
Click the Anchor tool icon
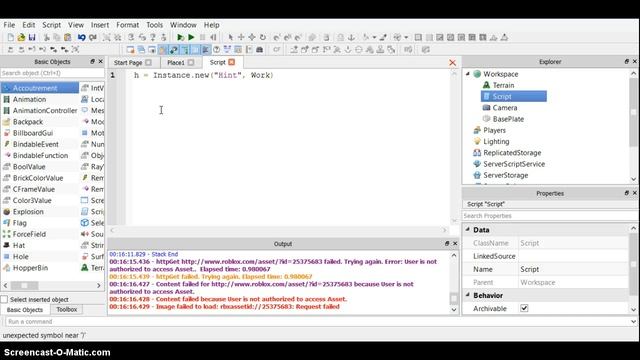pos(351,38)
